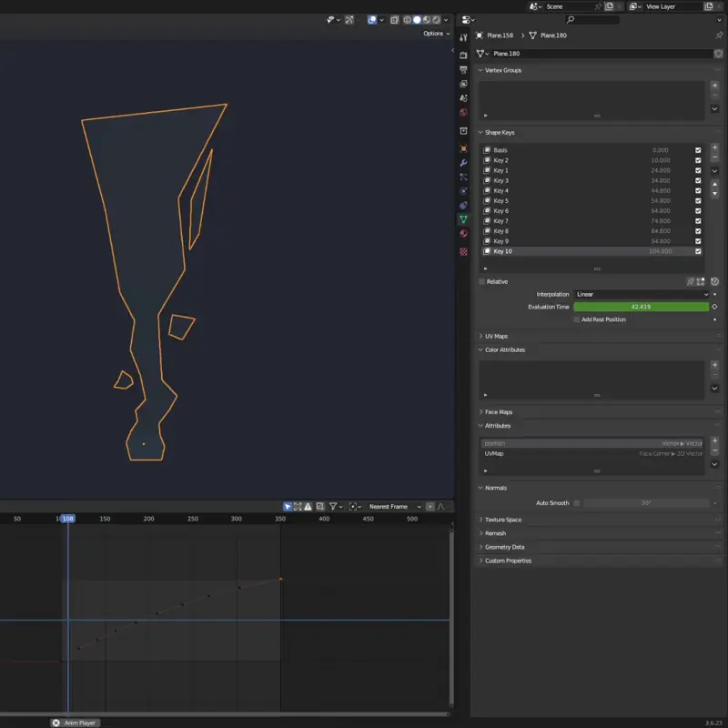Enable Add Rest Position checkbox
This screenshot has height=728, width=728.
(577, 319)
